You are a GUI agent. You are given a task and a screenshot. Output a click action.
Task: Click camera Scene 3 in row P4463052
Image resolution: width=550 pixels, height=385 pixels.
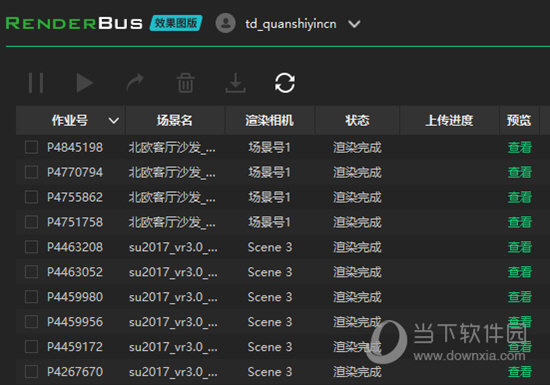(x=270, y=272)
